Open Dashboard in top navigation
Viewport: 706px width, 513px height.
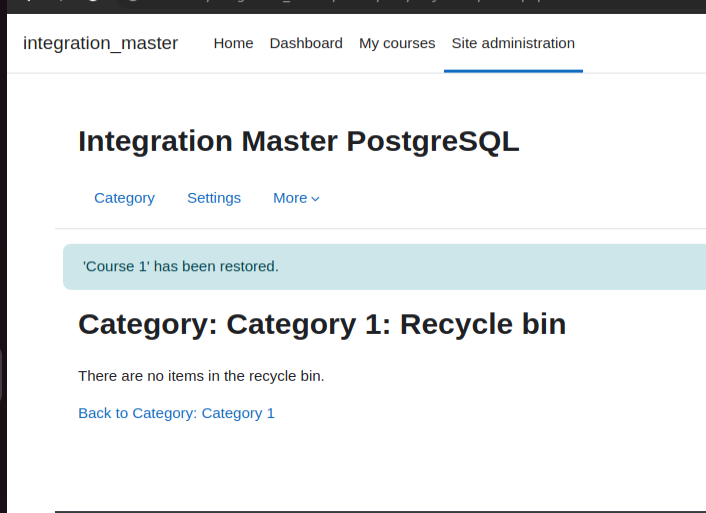click(x=306, y=43)
